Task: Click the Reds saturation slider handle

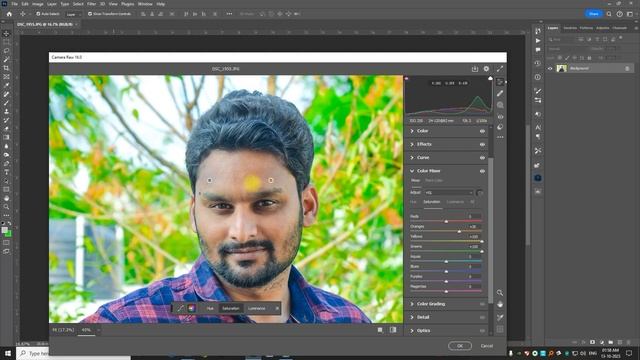Action: coord(446,221)
